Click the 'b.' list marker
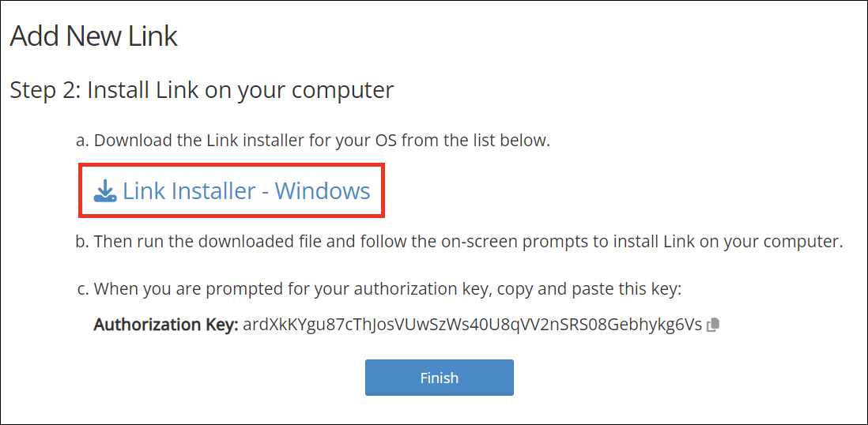868x425 pixels. pyautogui.click(x=81, y=242)
